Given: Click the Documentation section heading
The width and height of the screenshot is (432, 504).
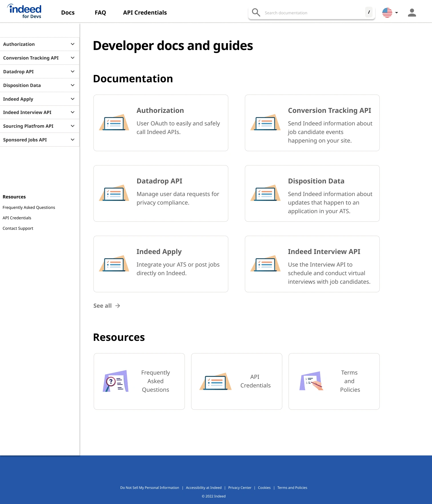Looking at the screenshot, I should coord(133,79).
